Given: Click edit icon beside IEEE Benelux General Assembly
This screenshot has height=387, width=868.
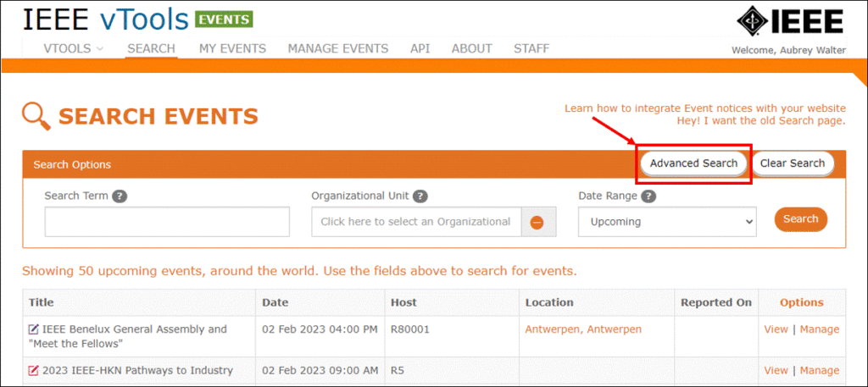Looking at the screenshot, I should click(x=34, y=329).
